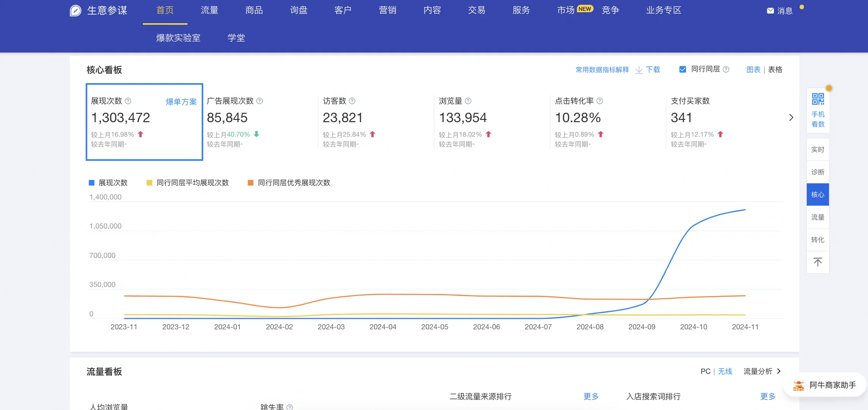Open the 首页 tab
Viewport: 868px width, 410px height.
[165, 10]
